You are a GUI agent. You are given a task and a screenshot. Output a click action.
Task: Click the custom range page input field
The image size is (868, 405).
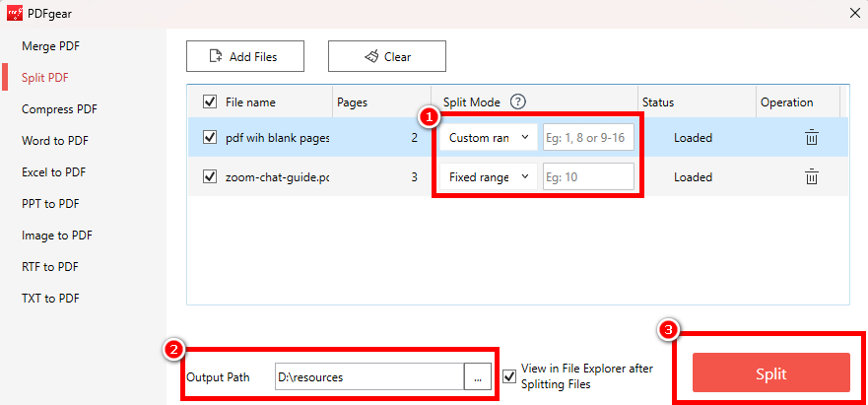(588, 138)
